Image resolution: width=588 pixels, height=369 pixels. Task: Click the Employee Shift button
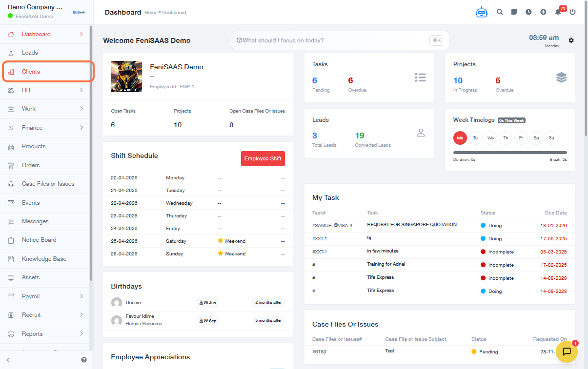click(x=263, y=159)
